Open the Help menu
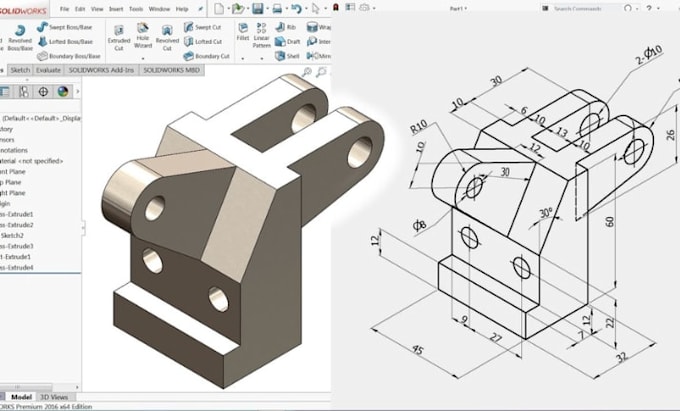The width and height of the screenshot is (680, 411). [182, 9]
